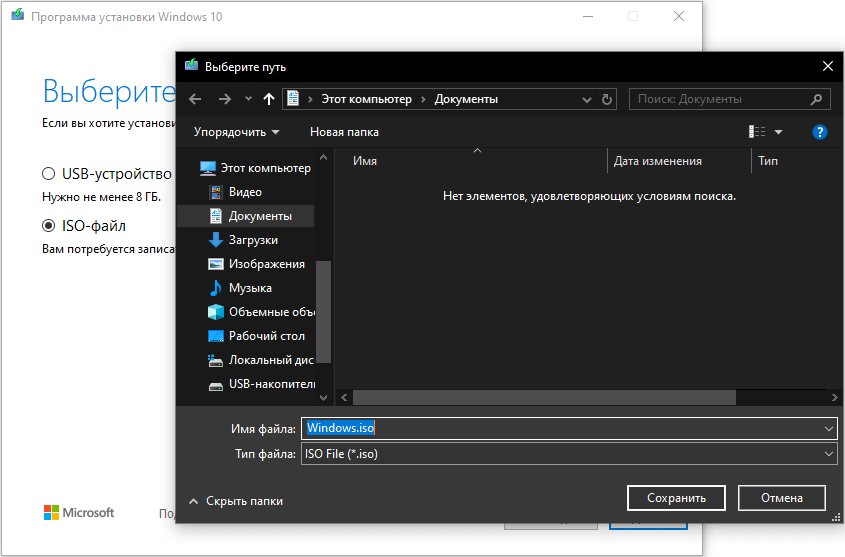
Task: Expand the Тип файла dropdown
Action: point(828,454)
